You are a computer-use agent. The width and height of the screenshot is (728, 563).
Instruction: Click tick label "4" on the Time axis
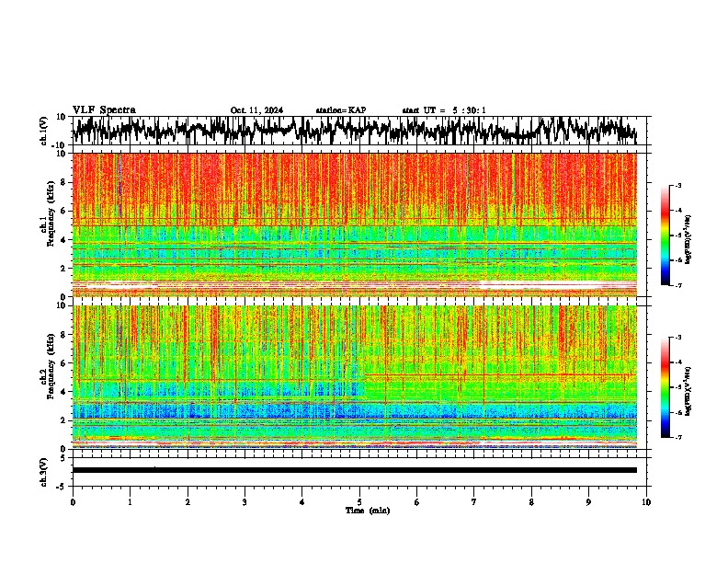click(301, 502)
